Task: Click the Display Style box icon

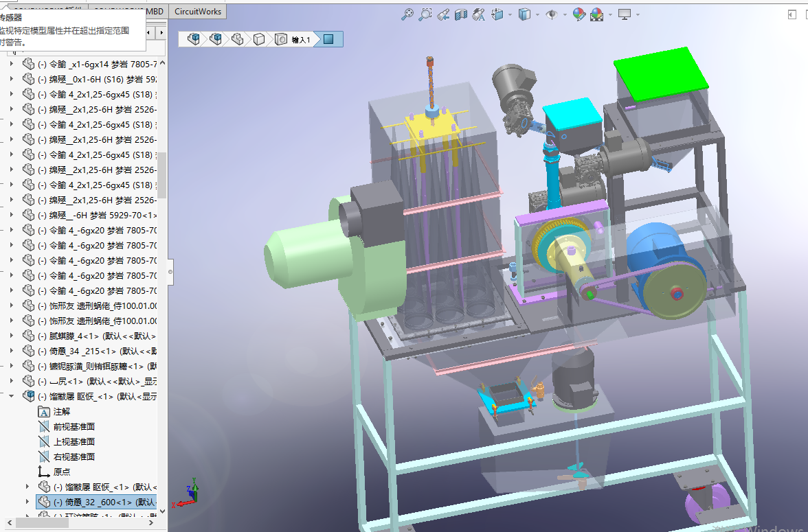Action: [x=524, y=14]
